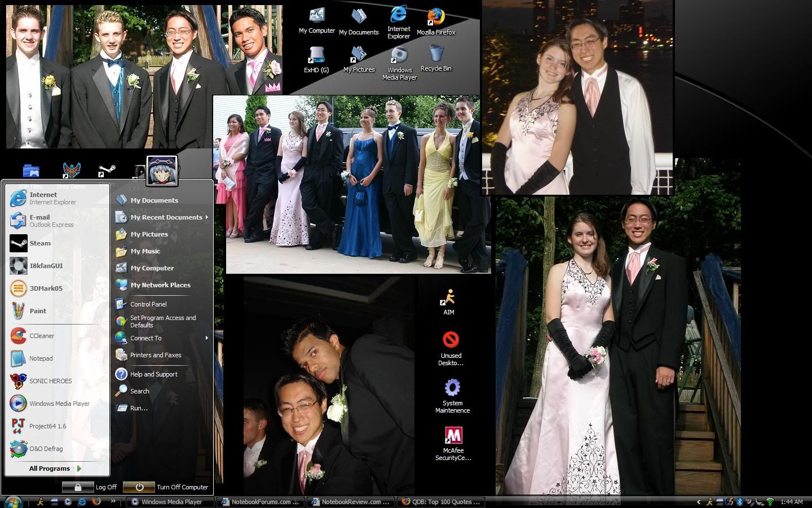The image size is (812, 508).
Task: Launch CCleaner from Start menu
Action: pos(56,336)
